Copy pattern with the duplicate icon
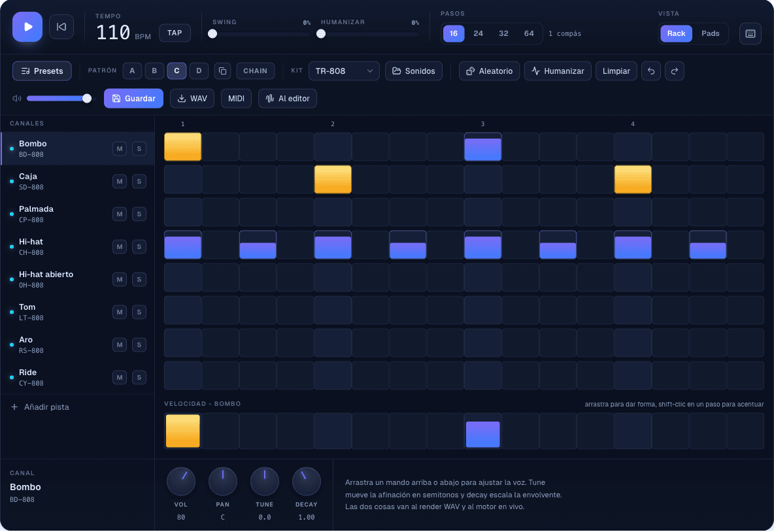 [x=223, y=71]
